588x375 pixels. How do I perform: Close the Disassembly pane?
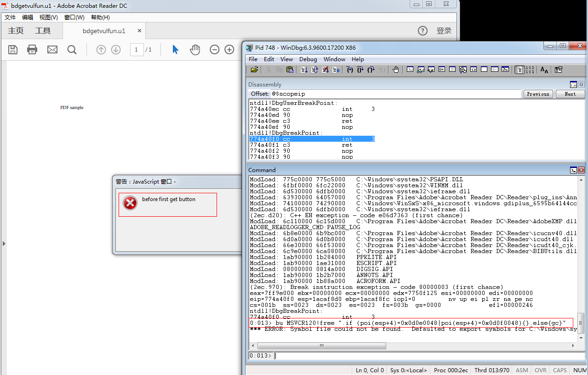point(581,85)
